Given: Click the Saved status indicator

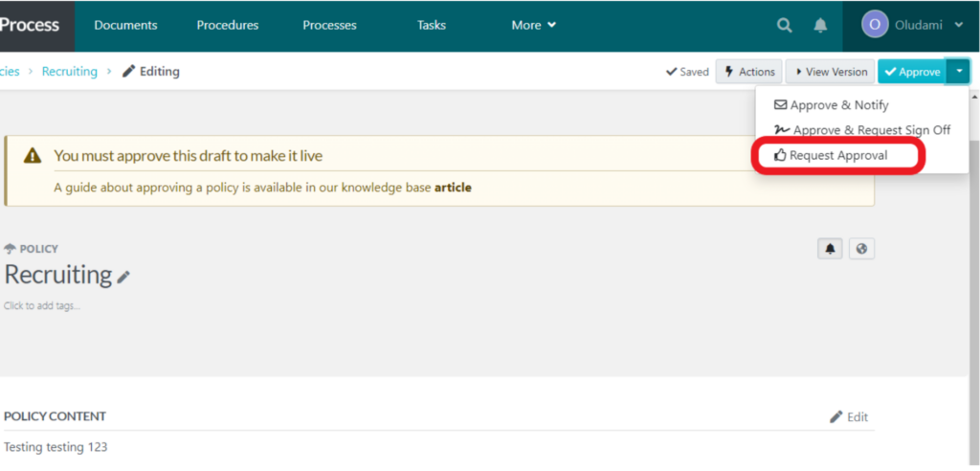Looking at the screenshot, I should (687, 72).
